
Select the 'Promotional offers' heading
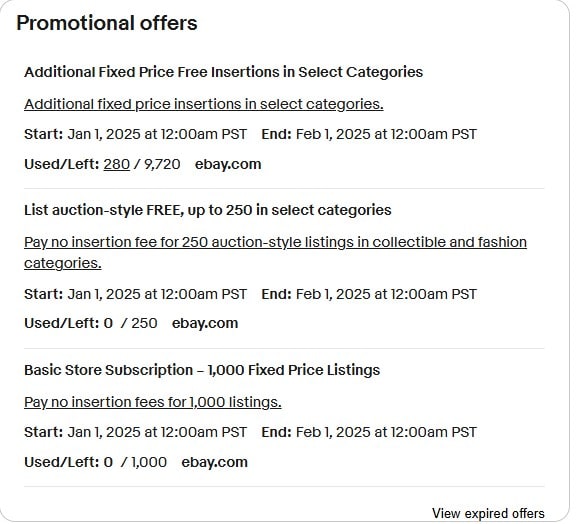pos(107,23)
